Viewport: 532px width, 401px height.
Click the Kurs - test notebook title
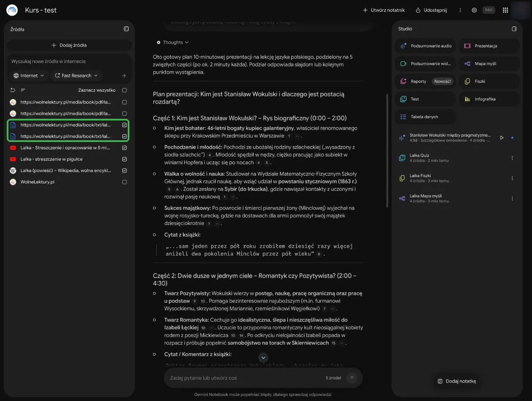pos(40,10)
